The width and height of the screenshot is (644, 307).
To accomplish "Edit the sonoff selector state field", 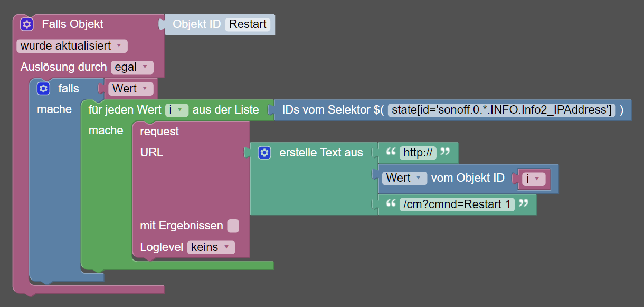I will [x=501, y=110].
